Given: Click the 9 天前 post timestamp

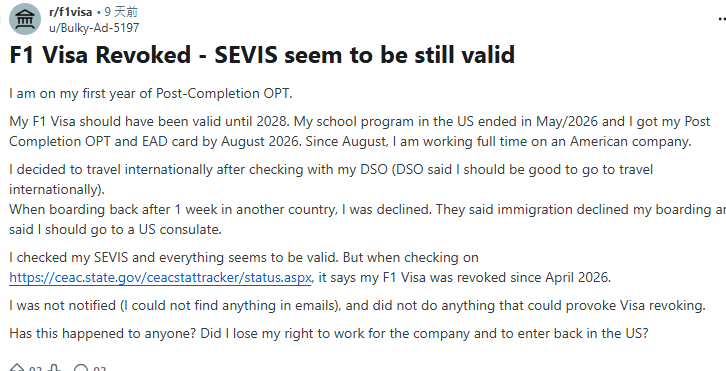Looking at the screenshot, I should pyautogui.click(x=120, y=12).
